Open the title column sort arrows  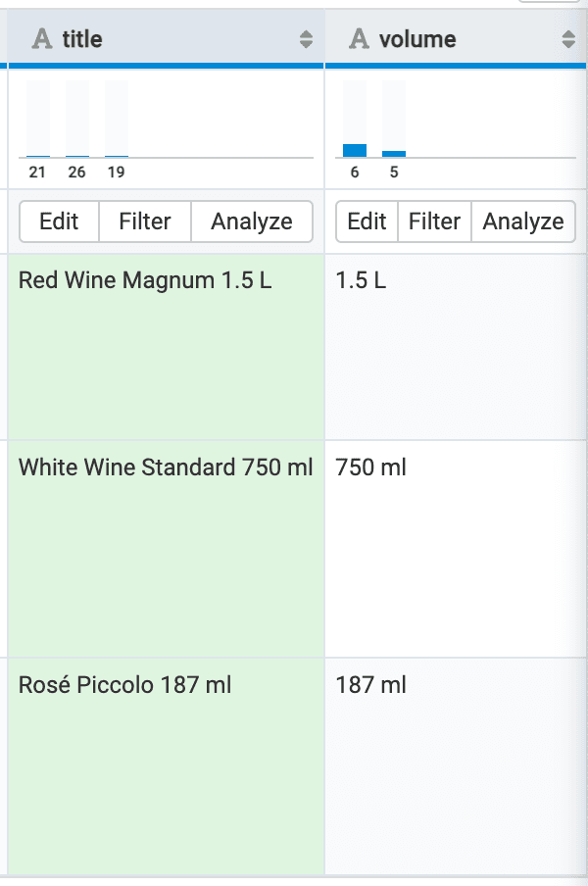[x=306, y=39]
